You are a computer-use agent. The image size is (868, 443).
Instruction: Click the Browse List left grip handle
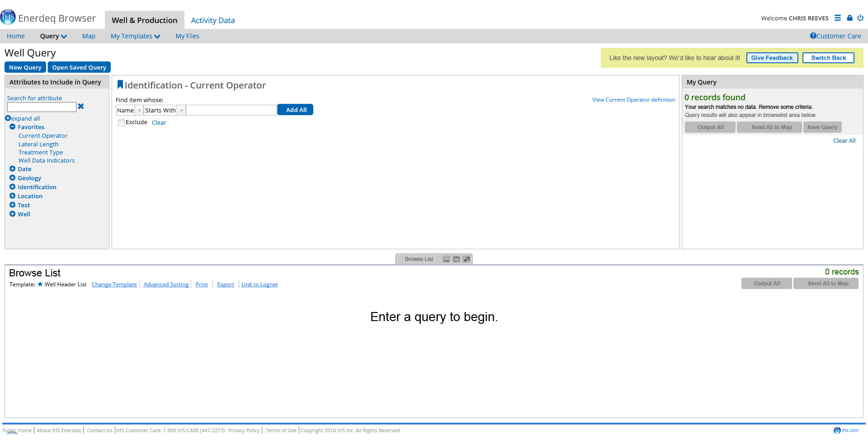coord(400,259)
